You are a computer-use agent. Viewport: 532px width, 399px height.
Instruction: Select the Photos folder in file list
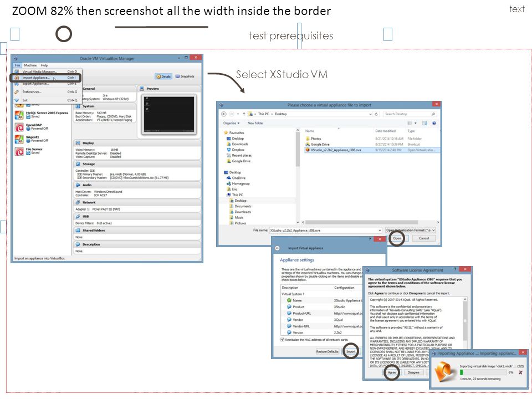click(316, 139)
